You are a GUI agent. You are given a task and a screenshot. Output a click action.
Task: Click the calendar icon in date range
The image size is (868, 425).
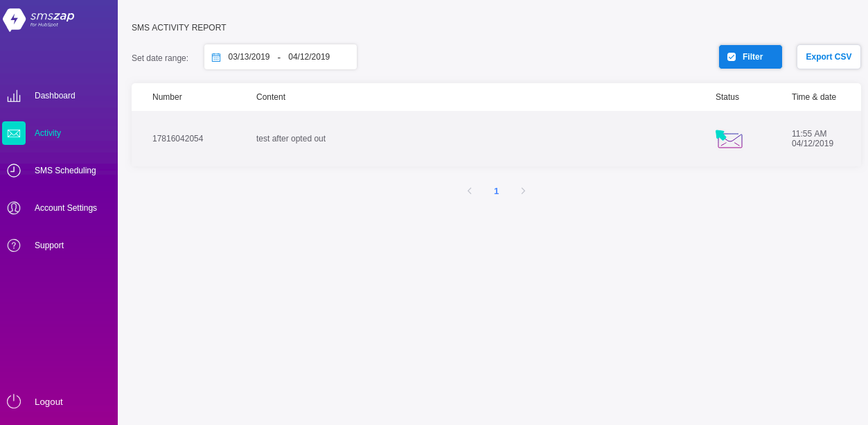pyautogui.click(x=216, y=58)
